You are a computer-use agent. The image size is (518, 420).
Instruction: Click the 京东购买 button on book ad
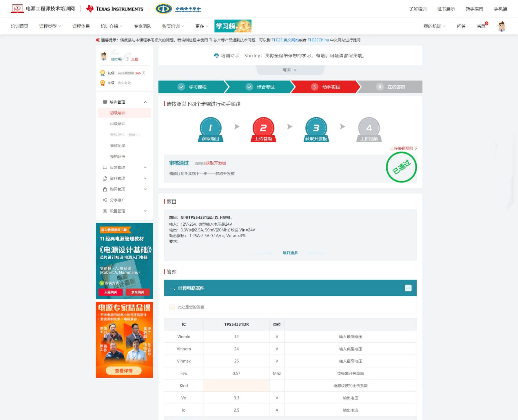point(138,292)
